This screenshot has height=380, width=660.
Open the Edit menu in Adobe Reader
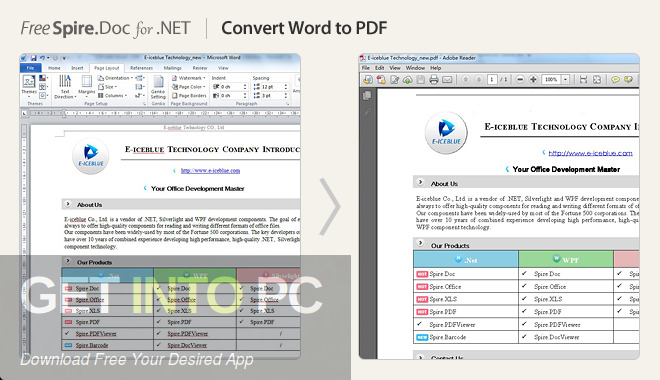click(380, 68)
